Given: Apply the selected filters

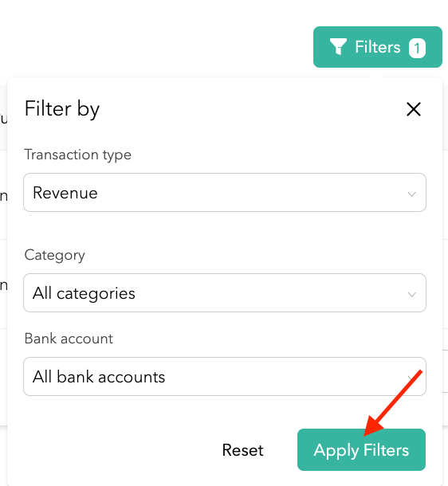Looking at the screenshot, I should pyautogui.click(x=361, y=449).
